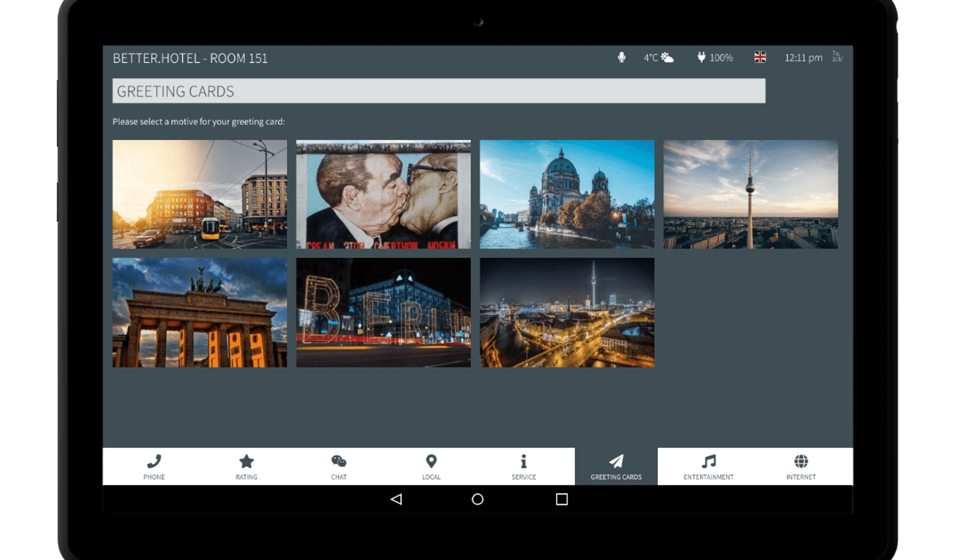This screenshot has width=957, height=560.
Task: Select the Berlin Wall kiss mural motif
Action: pos(383,194)
